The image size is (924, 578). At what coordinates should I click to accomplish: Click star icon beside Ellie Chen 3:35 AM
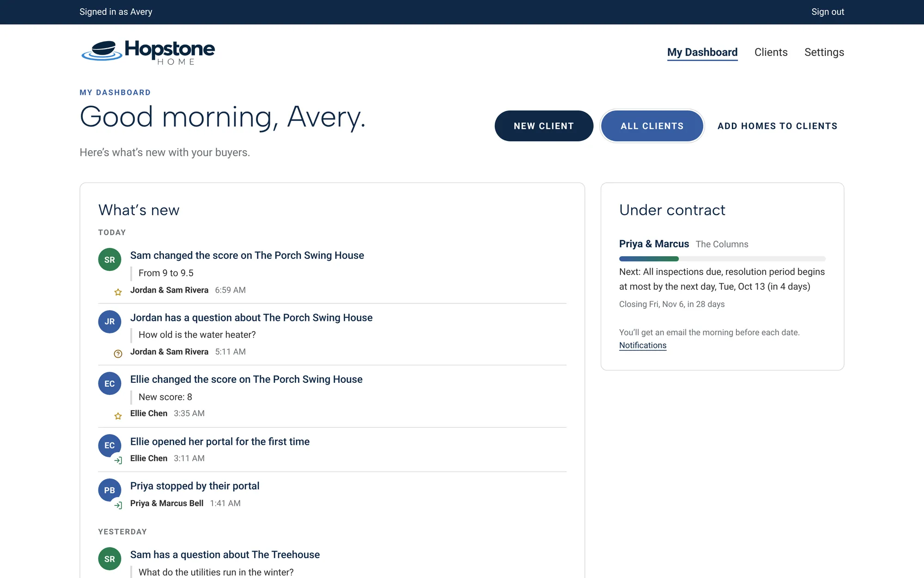118,416
